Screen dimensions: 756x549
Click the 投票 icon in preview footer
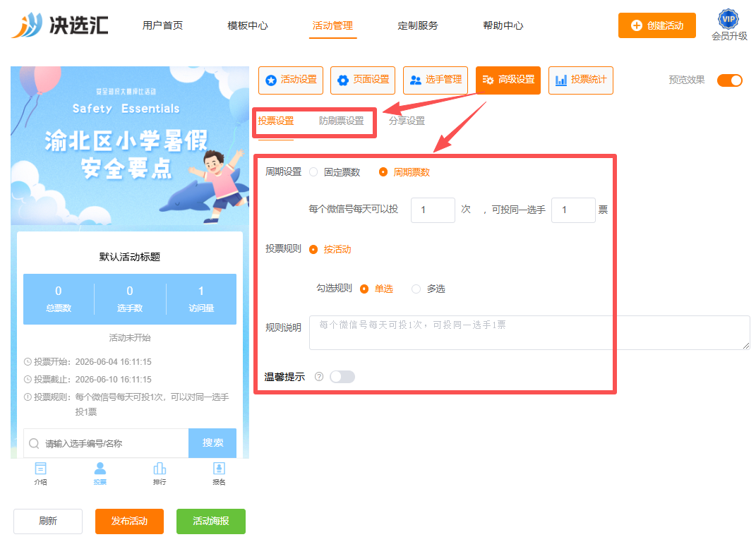point(100,473)
